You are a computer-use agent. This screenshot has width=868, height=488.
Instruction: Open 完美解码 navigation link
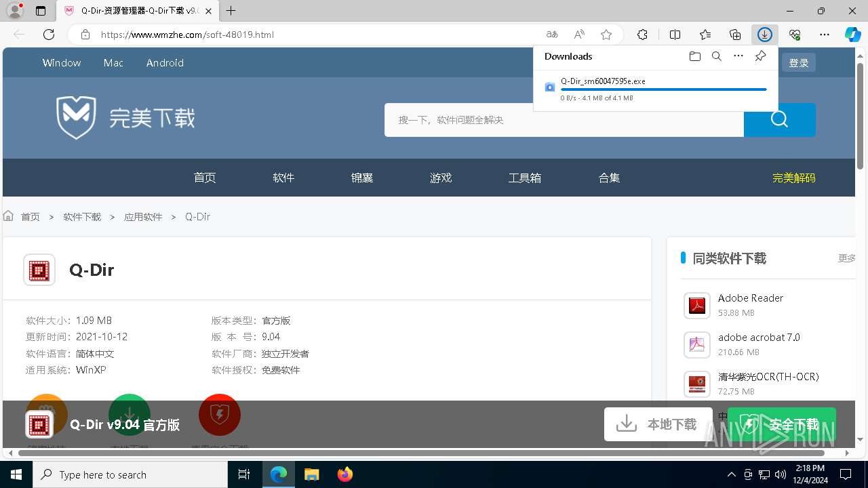[794, 178]
